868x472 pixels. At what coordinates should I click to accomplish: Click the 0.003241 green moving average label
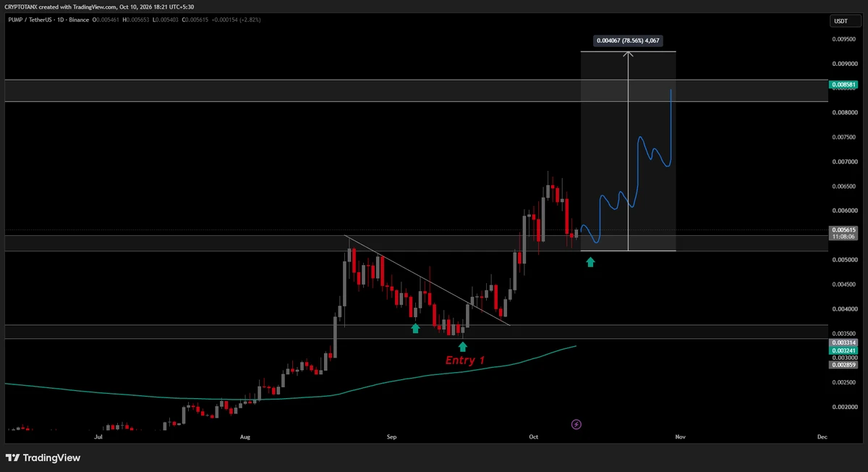tap(844, 350)
